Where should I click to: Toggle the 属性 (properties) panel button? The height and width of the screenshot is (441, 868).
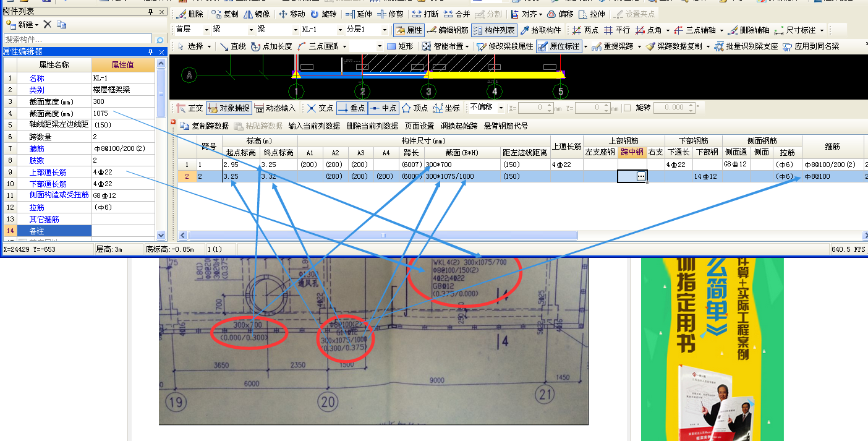click(x=409, y=30)
